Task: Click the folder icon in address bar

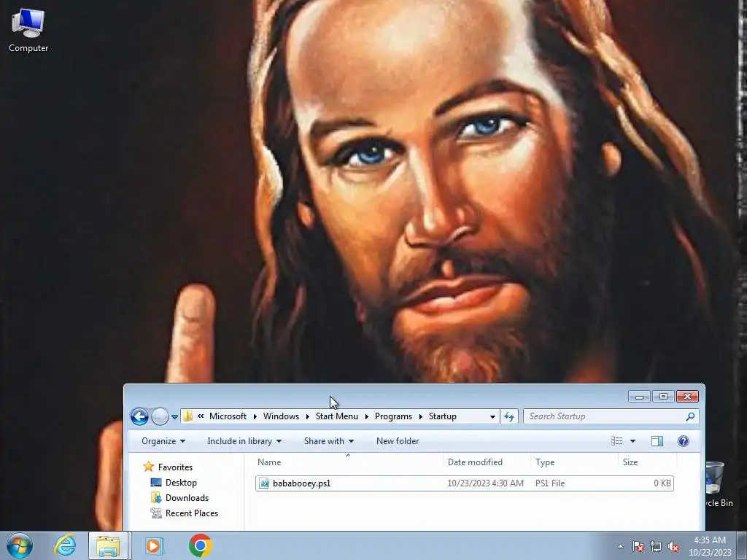Action: coord(187,416)
